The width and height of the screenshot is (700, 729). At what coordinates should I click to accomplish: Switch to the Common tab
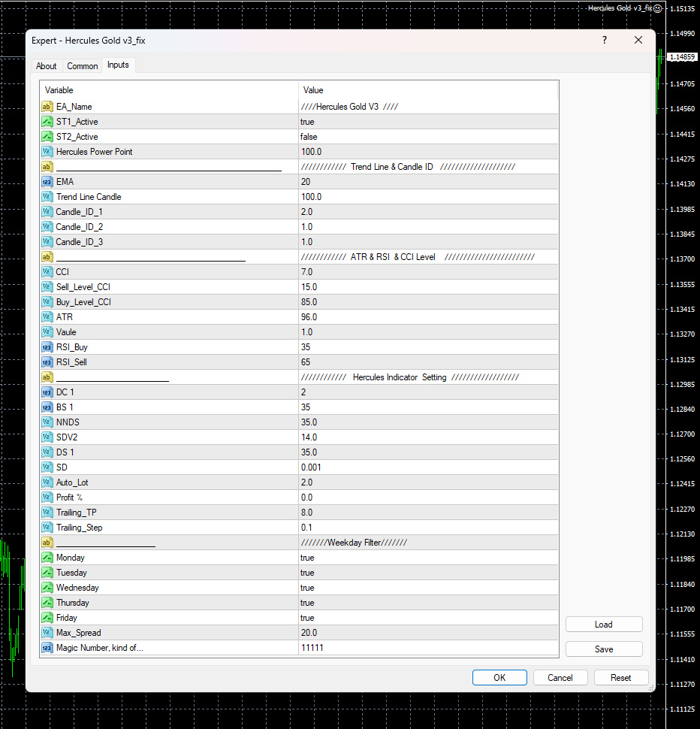[x=82, y=66]
